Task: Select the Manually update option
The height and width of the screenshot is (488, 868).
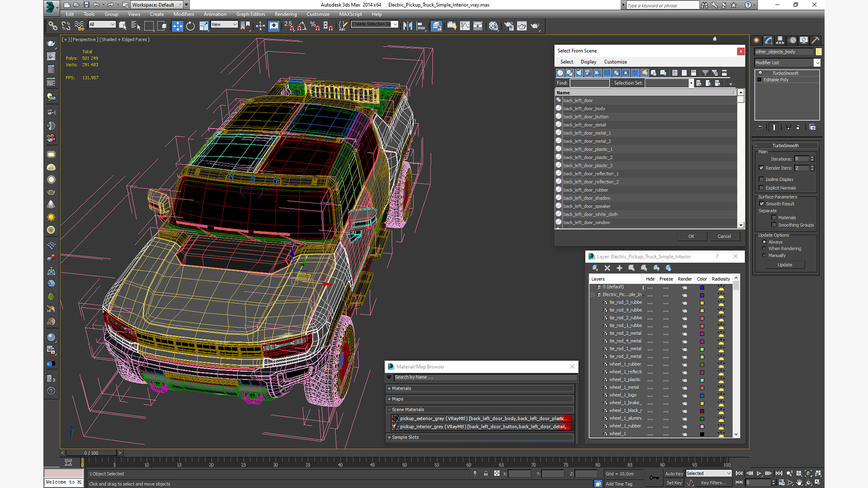Action: pos(764,255)
